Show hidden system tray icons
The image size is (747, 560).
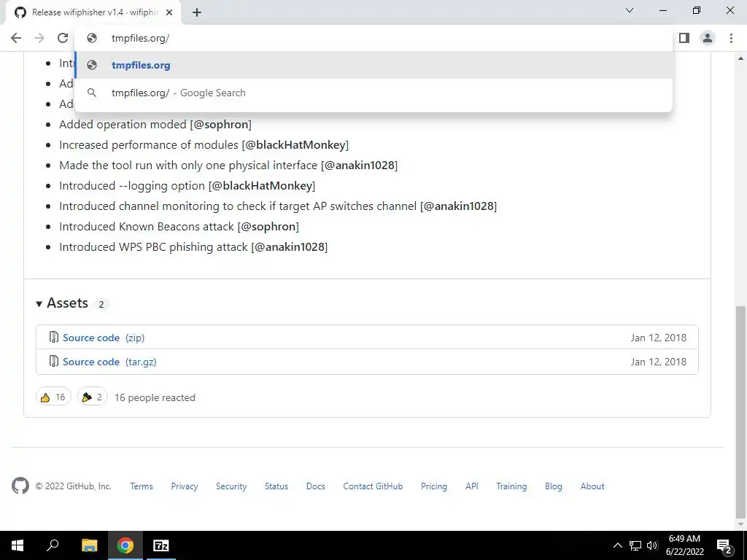click(x=617, y=545)
